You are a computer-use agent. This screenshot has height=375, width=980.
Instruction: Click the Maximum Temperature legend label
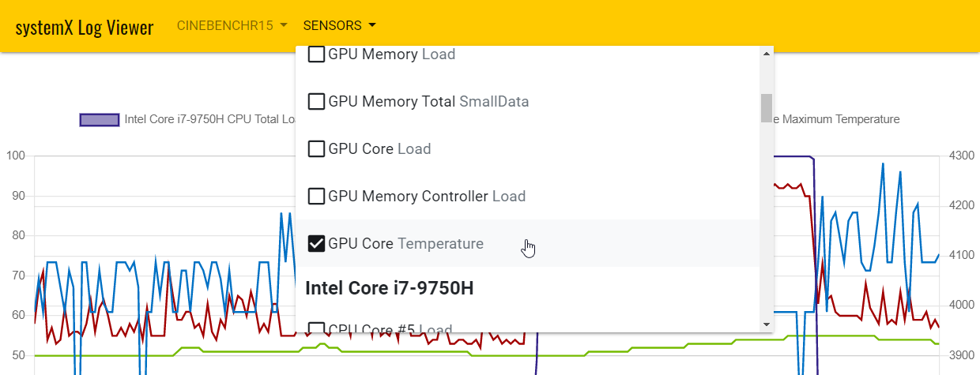point(836,119)
